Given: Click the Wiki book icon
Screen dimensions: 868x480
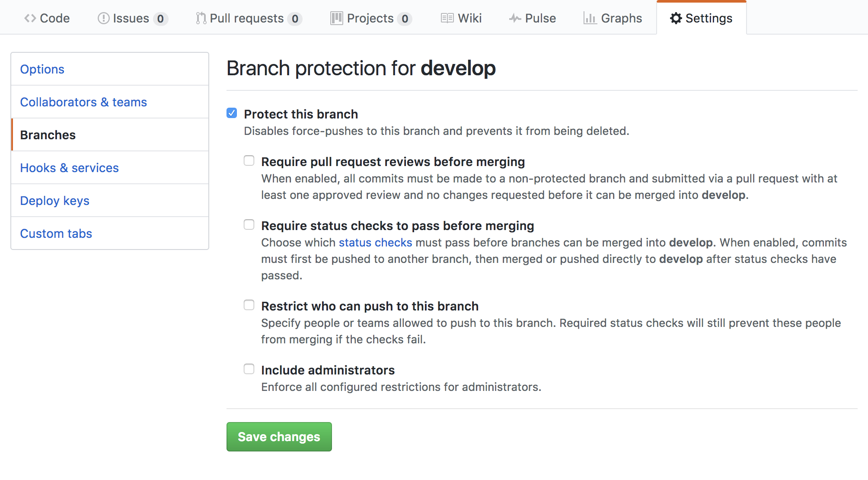Looking at the screenshot, I should pos(447,18).
